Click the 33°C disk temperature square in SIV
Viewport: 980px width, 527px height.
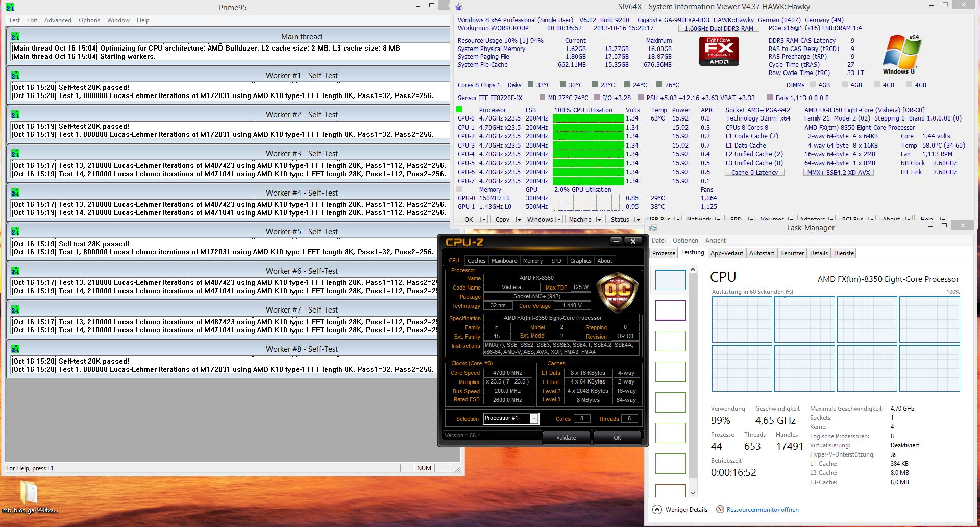tap(531, 84)
